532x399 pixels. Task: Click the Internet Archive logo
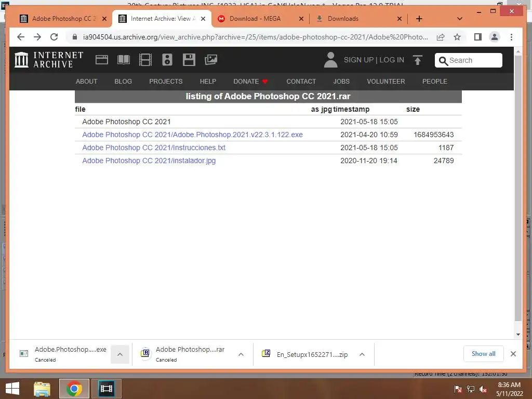(49, 60)
